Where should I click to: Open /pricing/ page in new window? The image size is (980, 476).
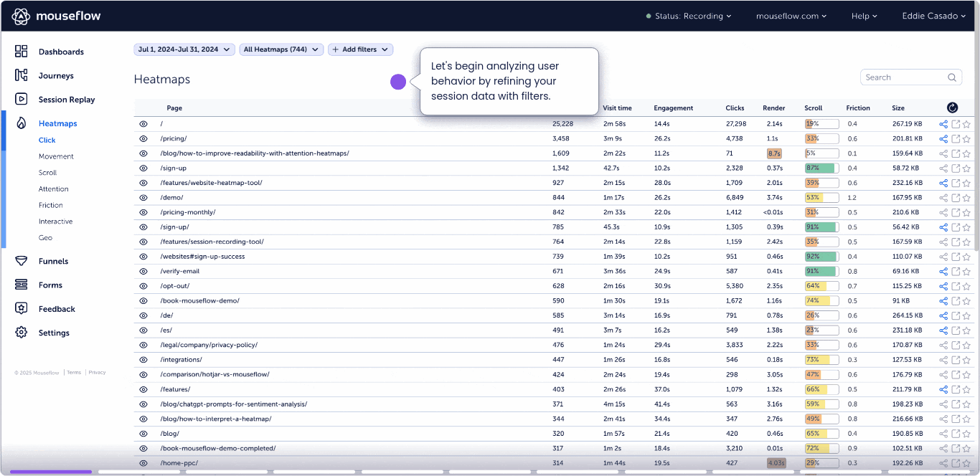pyautogui.click(x=956, y=138)
